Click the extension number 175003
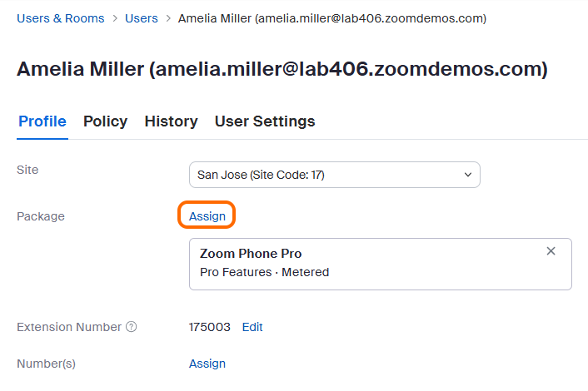 (x=210, y=327)
